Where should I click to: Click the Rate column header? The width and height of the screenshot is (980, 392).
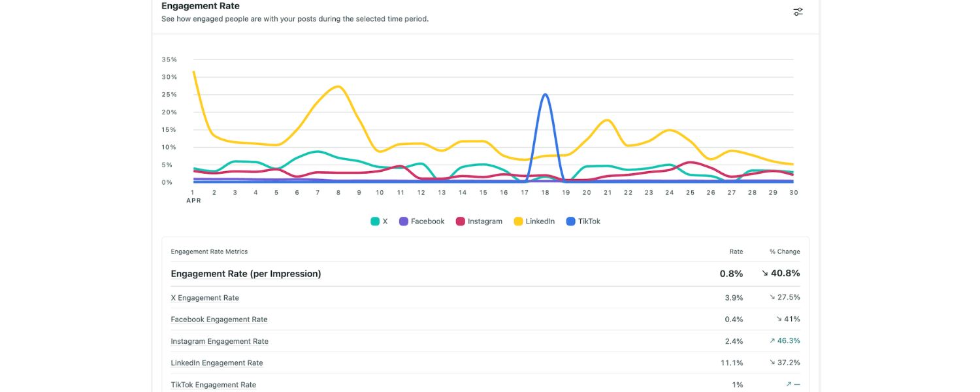(736, 252)
